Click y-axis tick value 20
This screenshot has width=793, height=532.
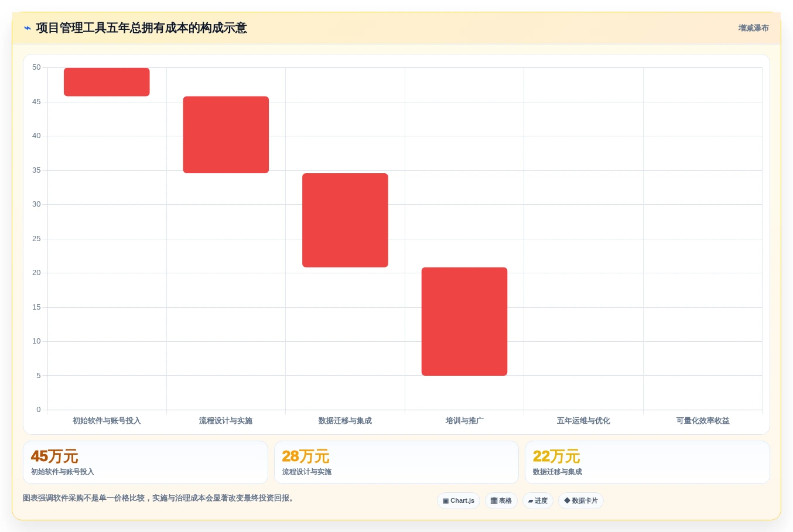click(36, 273)
